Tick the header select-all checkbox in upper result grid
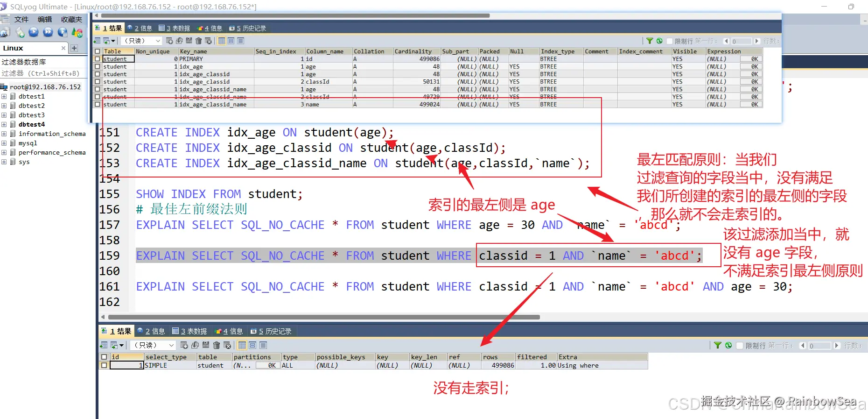The height and width of the screenshot is (419, 868). click(x=98, y=51)
